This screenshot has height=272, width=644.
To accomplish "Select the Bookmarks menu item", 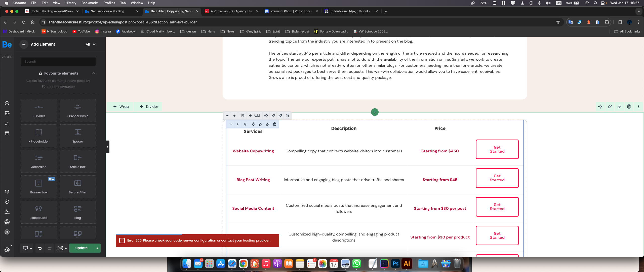I will click(90, 3).
